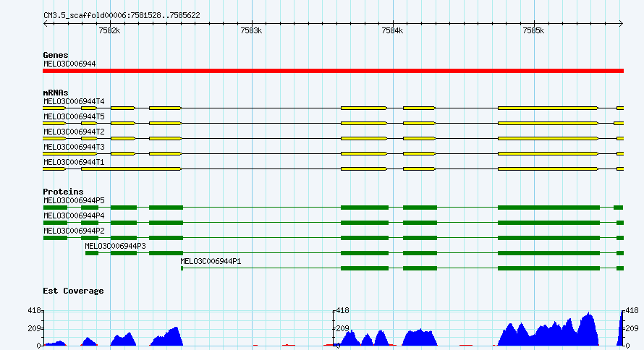Image resolution: width=644 pixels, height=350 pixels.
Task: Click the 209 label on middle coverage axis
Action: pos(342,328)
